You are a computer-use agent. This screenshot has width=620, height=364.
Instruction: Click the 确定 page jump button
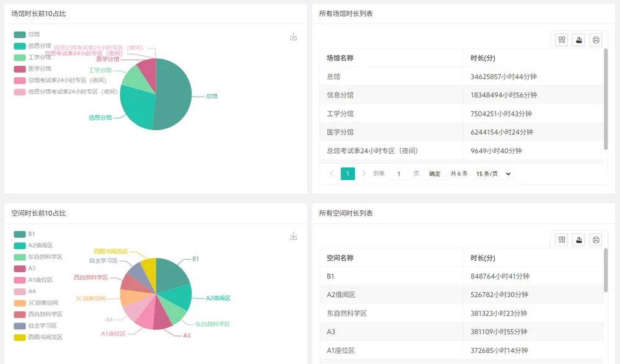pyautogui.click(x=435, y=174)
